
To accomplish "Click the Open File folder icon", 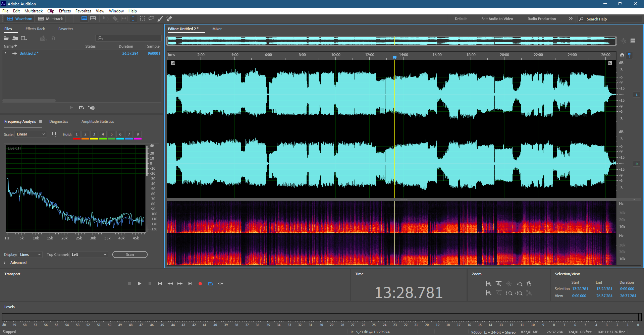I will coord(6,38).
